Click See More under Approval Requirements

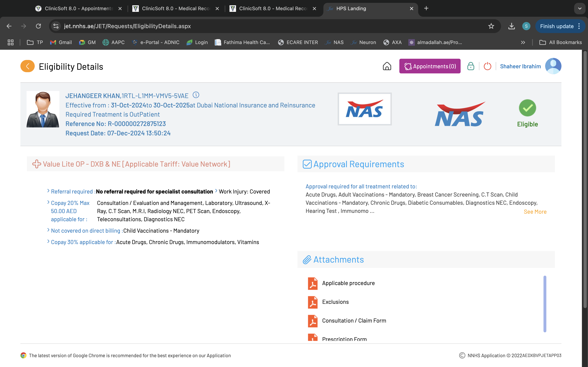pyautogui.click(x=535, y=212)
